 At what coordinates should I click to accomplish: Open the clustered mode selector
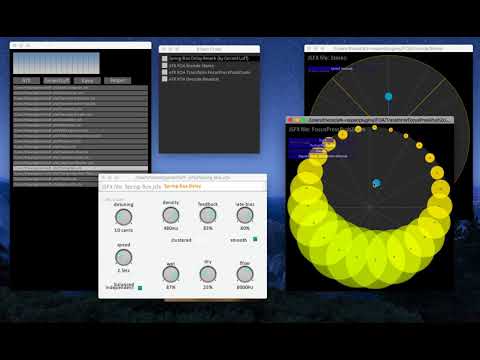click(x=181, y=240)
